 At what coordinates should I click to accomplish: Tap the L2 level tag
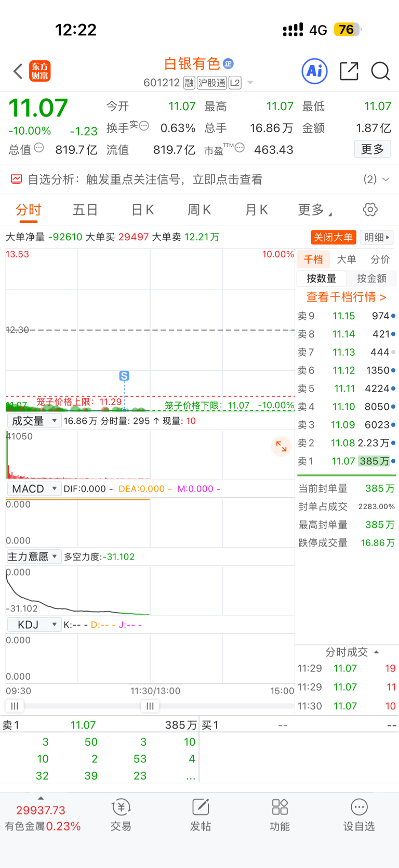coord(235,83)
